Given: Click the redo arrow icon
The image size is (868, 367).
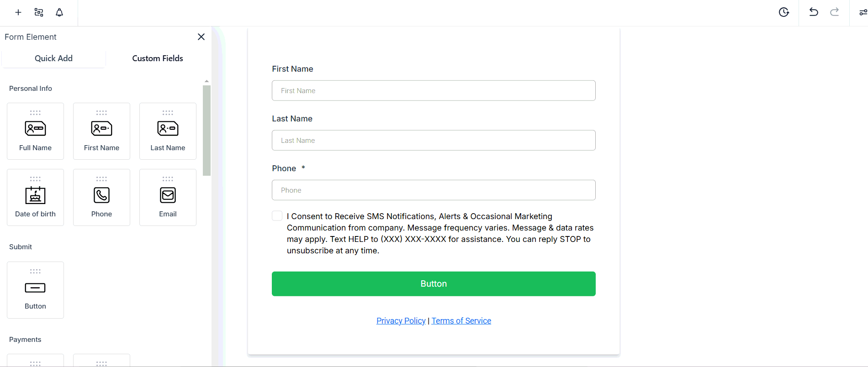Looking at the screenshot, I should click(x=835, y=12).
